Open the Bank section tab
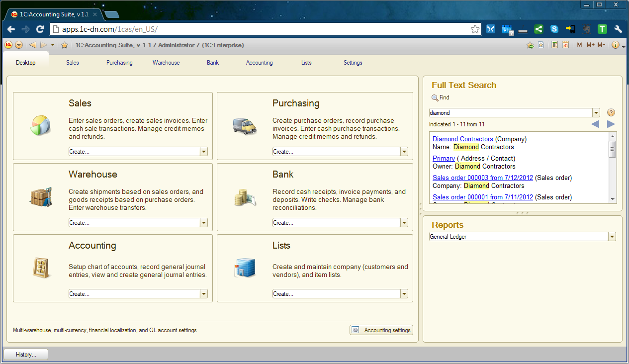 point(213,63)
